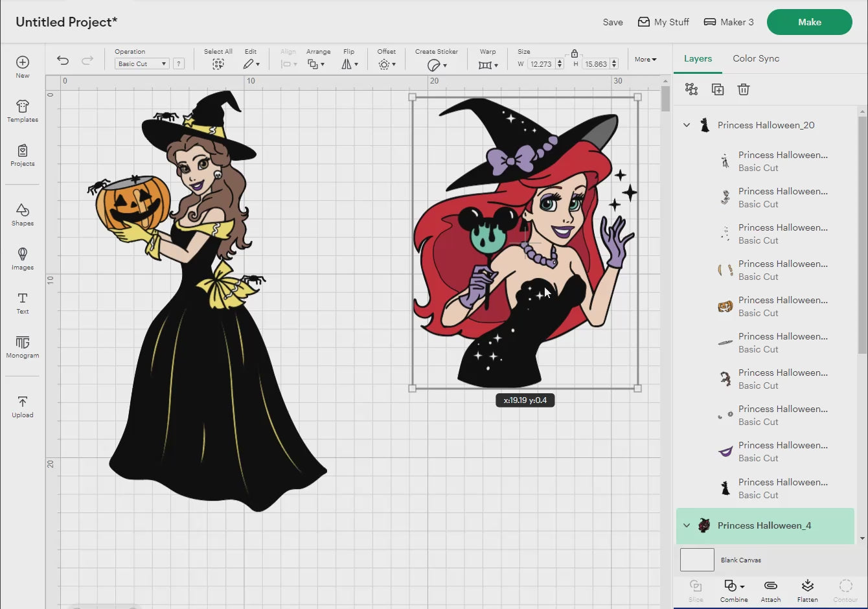
Task: Click the Untitled Project title
Action: 67,22
